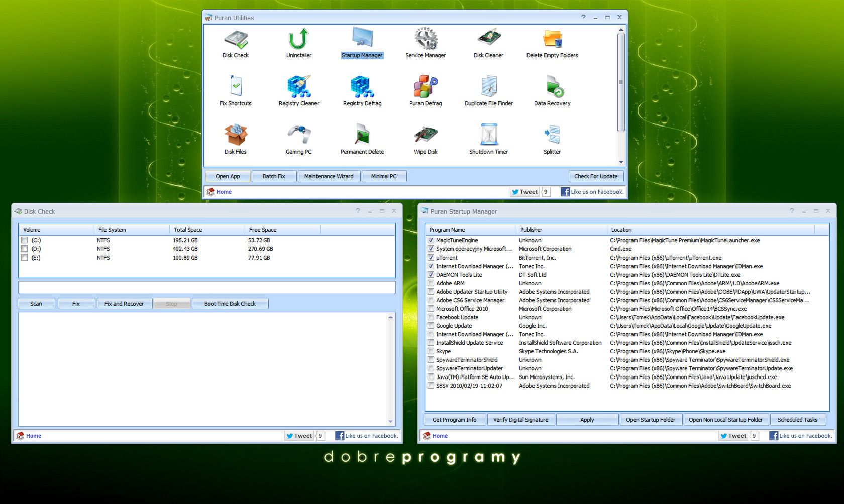The height and width of the screenshot is (504, 844).
Task: Click Facebook like in Disk Check window
Action: coord(367,436)
